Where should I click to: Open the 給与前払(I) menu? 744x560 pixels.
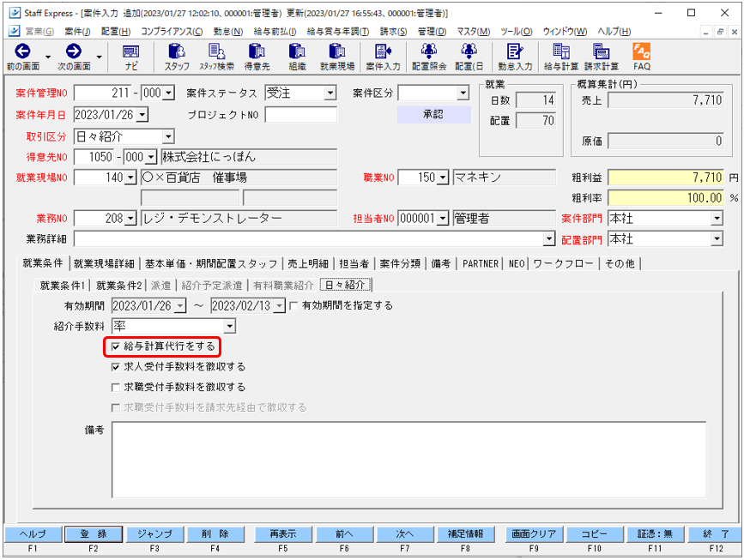coord(275,31)
